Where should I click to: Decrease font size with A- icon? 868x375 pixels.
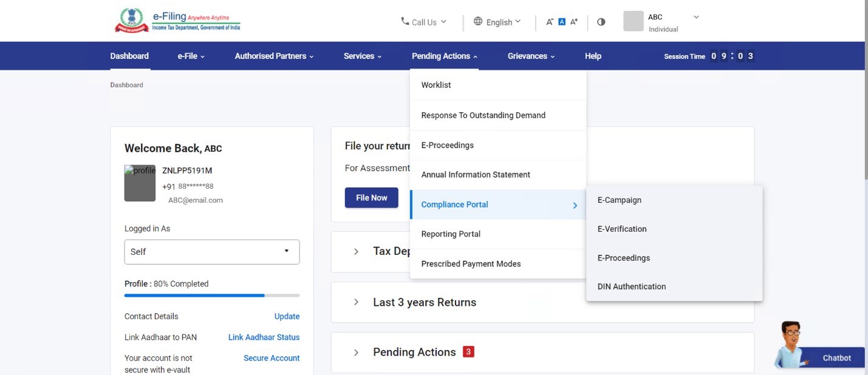pos(550,22)
